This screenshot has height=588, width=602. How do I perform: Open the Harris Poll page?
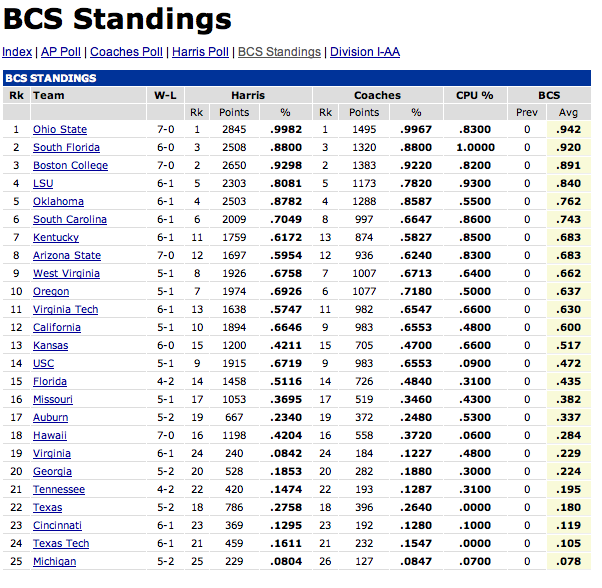[200, 52]
